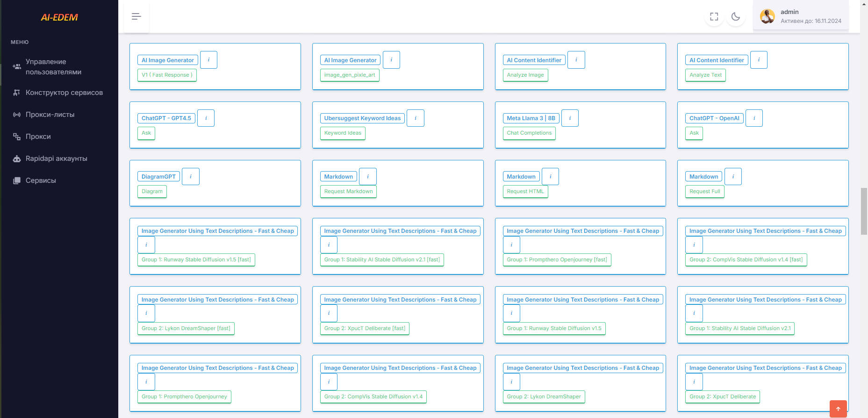Click the info icon on the Analyze Text card
This screenshot has width=868, height=418.
[x=759, y=60]
